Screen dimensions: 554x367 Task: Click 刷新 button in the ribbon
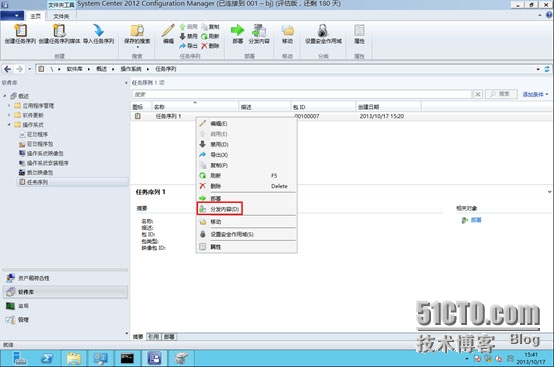tap(210, 36)
